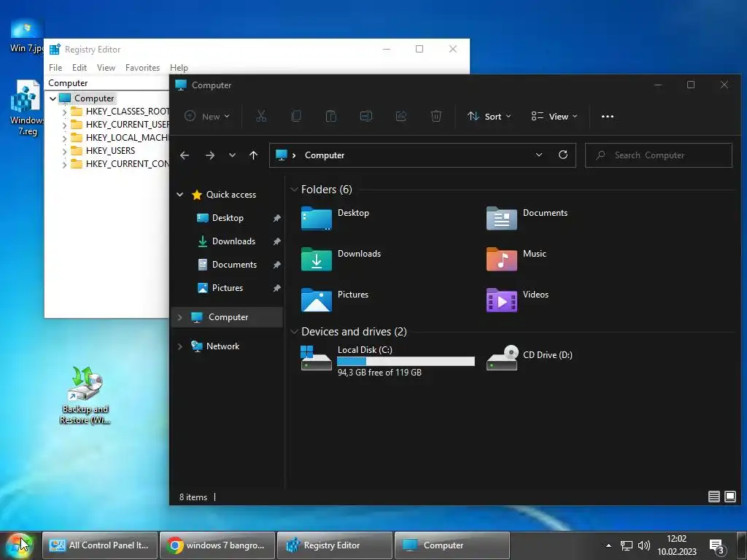The width and height of the screenshot is (747, 560).
Task: Go forward with the right arrow
Action: click(x=209, y=155)
